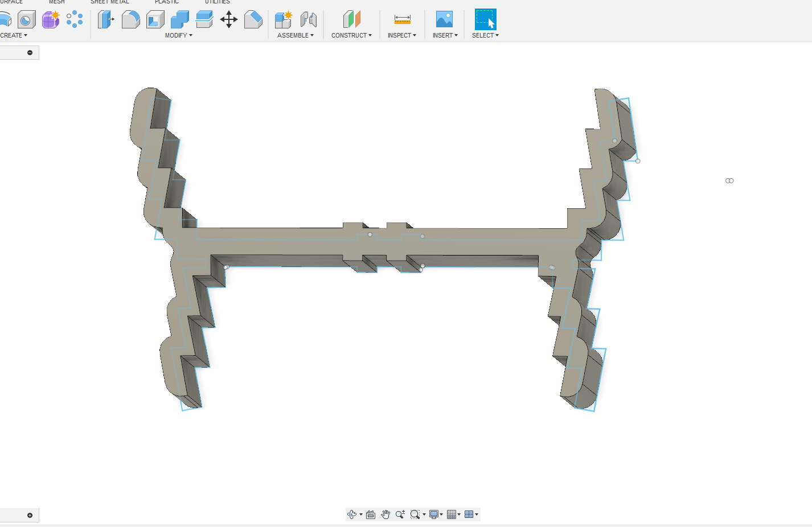Collapse the top-left browser panel
812x527 pixels.
pos(30,52)
